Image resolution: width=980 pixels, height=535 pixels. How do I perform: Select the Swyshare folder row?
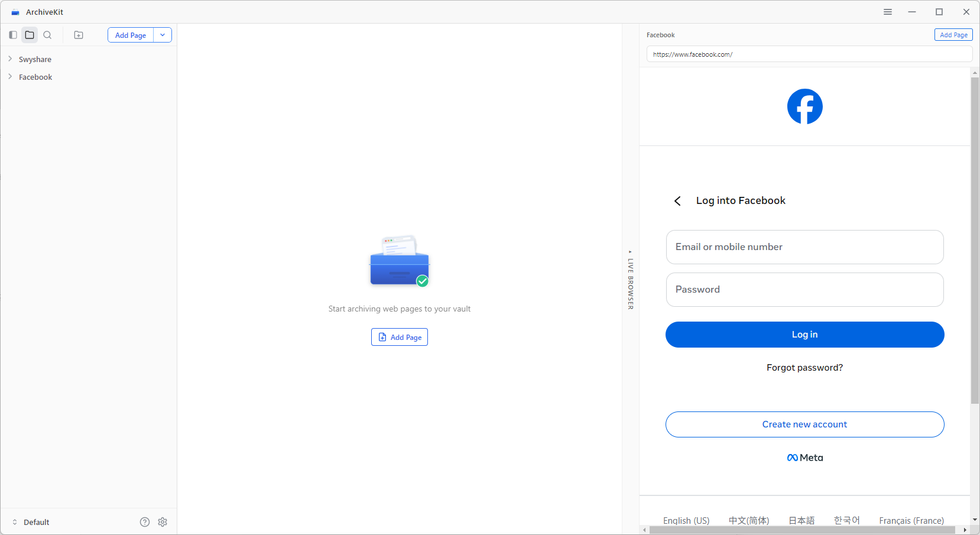point(89,59)
